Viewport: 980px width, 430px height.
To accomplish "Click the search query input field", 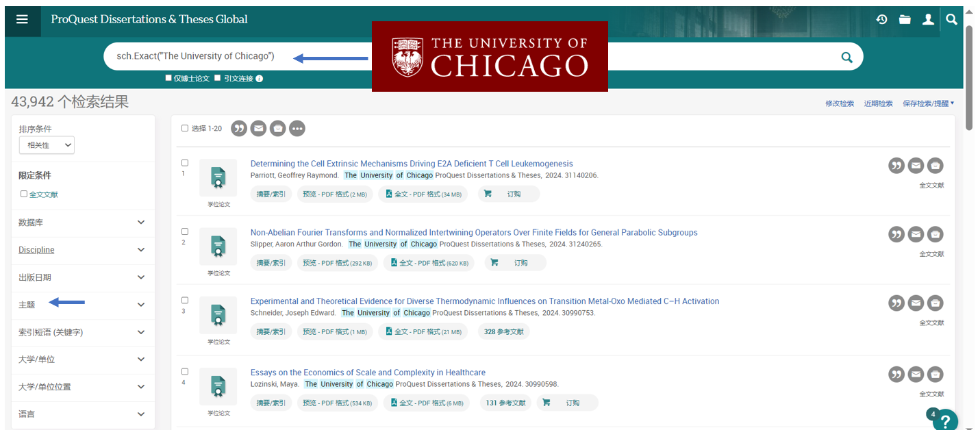I will click(x=205, y=56).
